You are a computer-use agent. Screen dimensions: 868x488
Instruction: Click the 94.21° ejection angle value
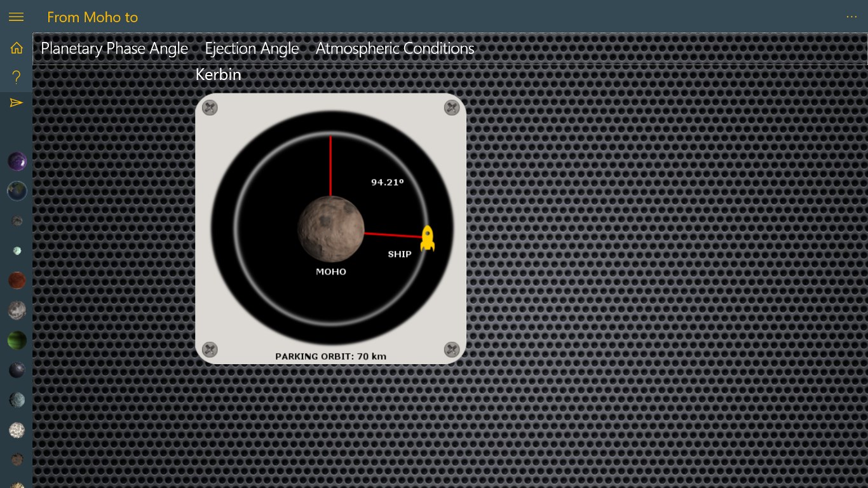pos(388,182)
